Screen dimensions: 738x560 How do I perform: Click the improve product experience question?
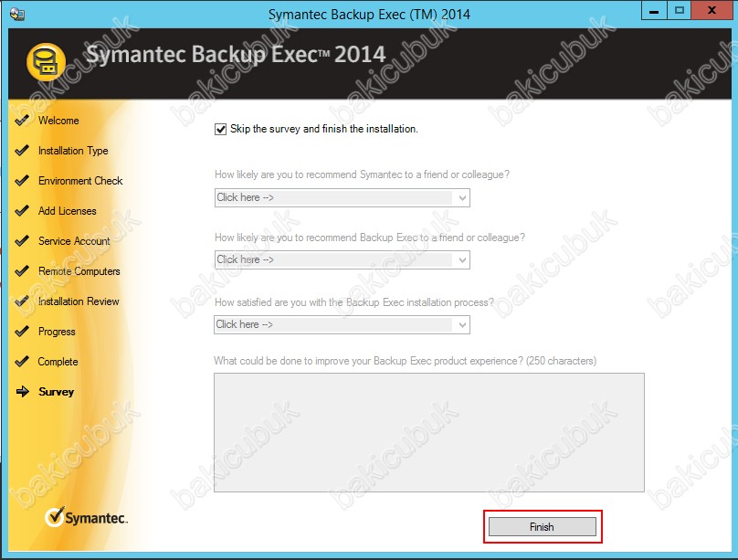pyautogui.click(x=406, y=361)
